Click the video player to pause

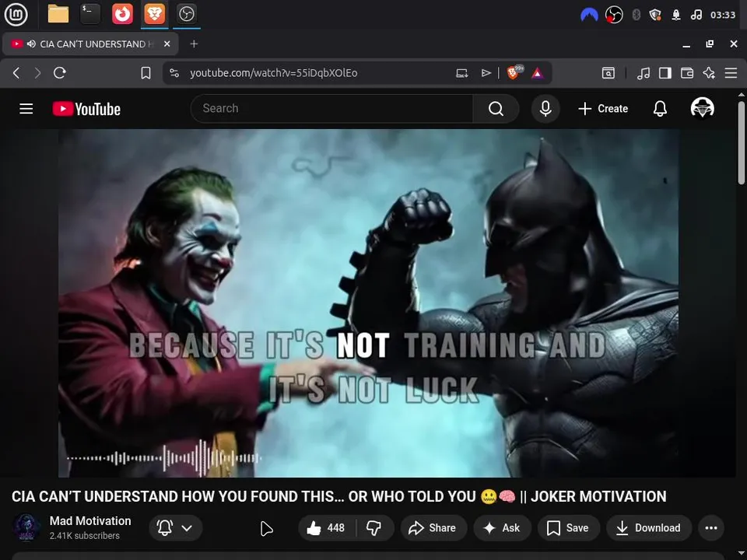click(368, 303)
